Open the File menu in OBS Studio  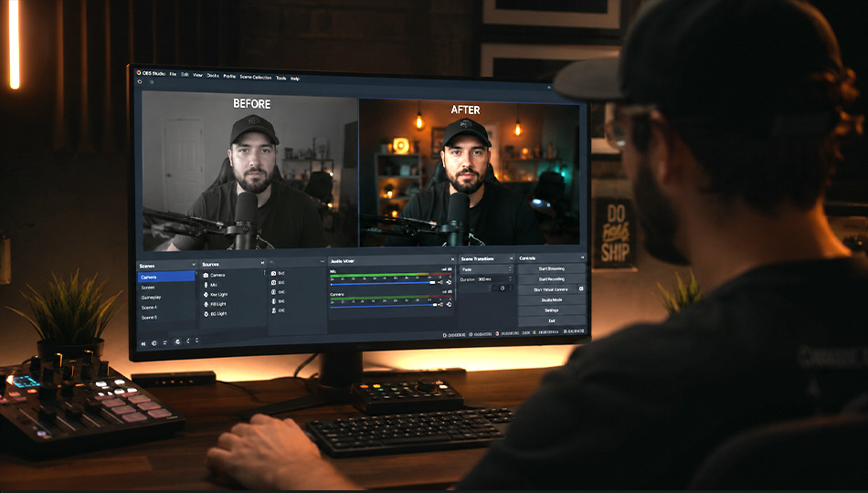(173, 74)
